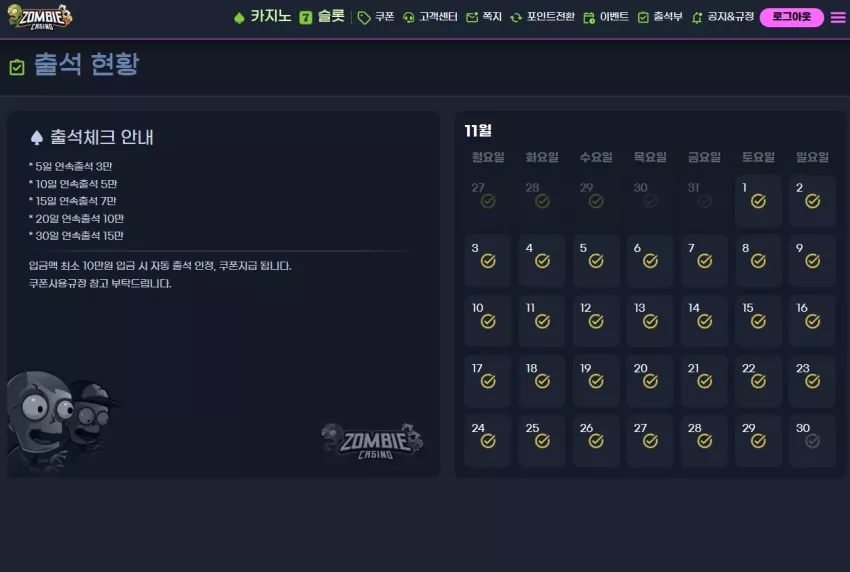Click the check mark on day 4

tap(542, 261)
